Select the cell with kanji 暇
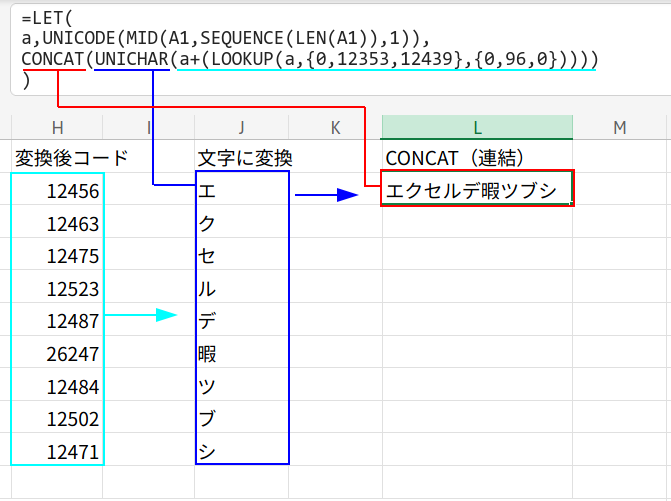Viewport: 671px width, 501px height. pyautogui.click(x=243, y=353)
